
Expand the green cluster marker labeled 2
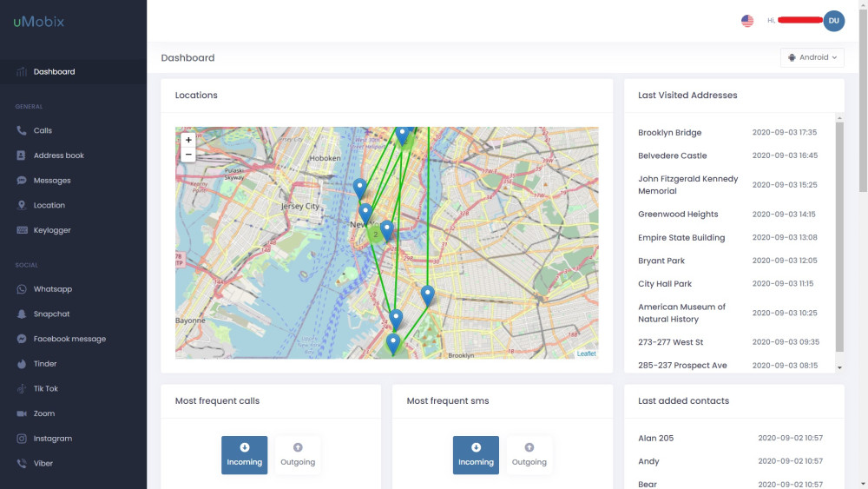[375, 234]
